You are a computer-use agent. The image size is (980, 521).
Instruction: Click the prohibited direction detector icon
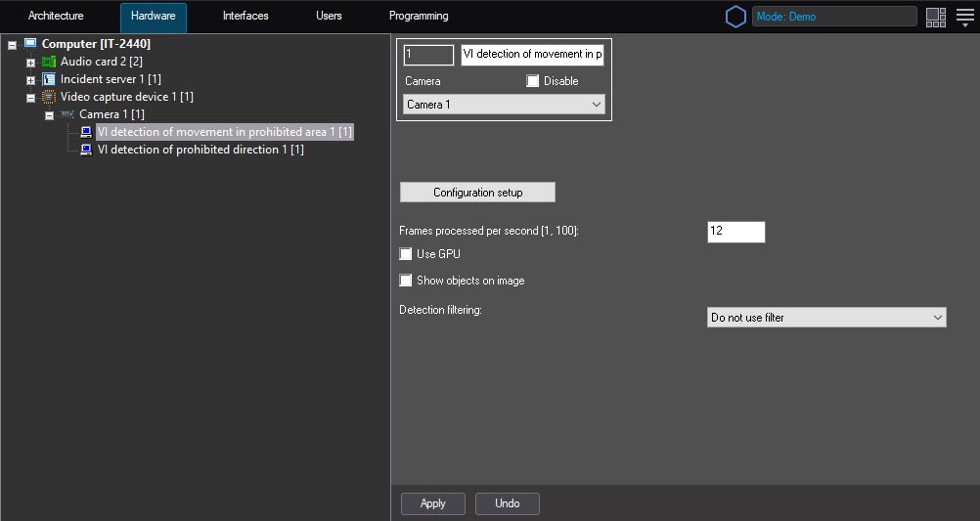point(86,150)
